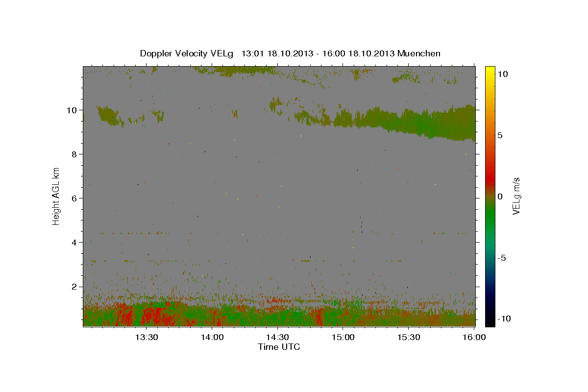Click the 'VELg m/s' colorbar label
588x392 pixels.
pos(516,196)
